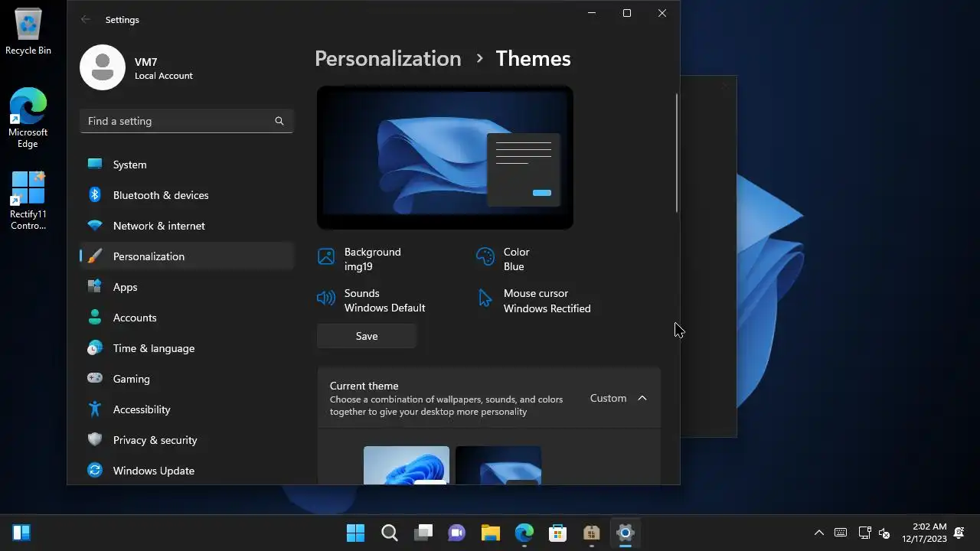The height and width of the screenshot is (551, 980).
Task: Click the Save theme button
Action: pyautogui.click(x=367, y=336)
